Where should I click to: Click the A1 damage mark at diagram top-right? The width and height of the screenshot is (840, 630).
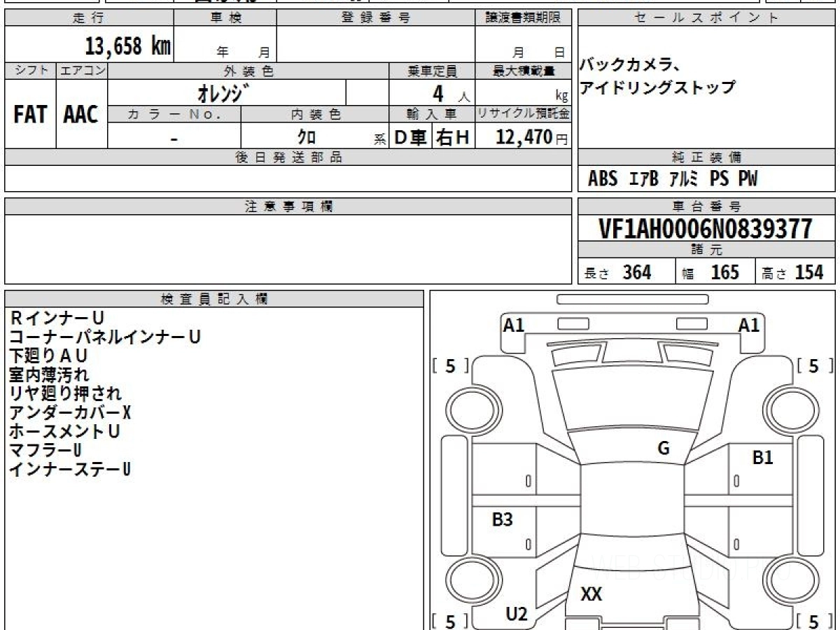pos(748,325)
